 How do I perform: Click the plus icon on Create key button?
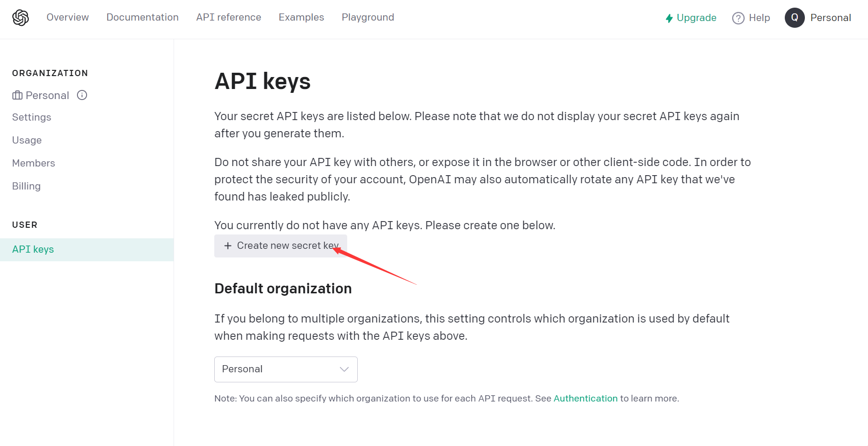pos(228,245)
